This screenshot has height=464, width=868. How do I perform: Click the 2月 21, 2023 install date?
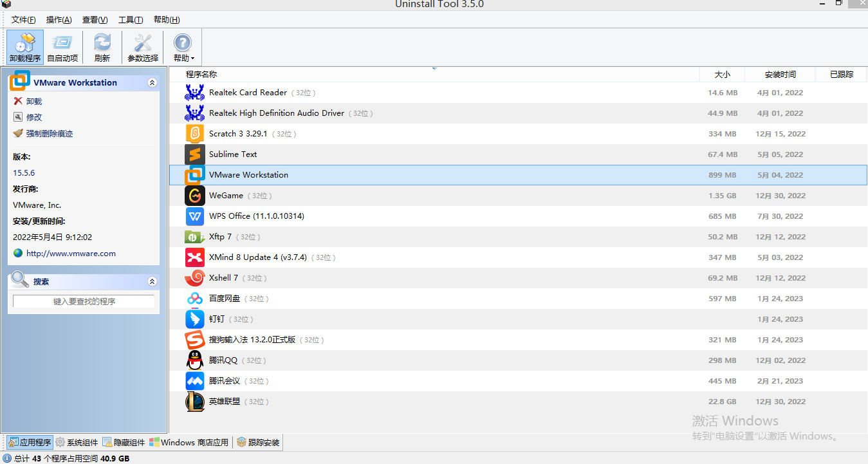coord(780,381)
